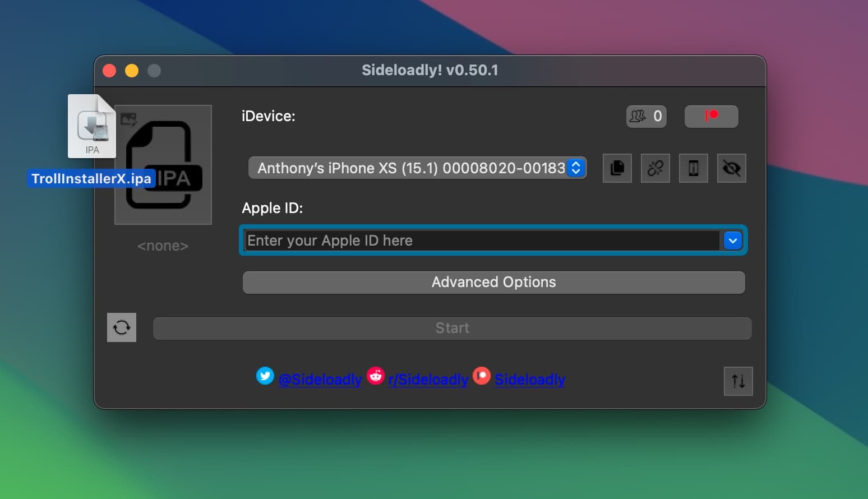Open device info with the iPhone icon
Image resolution: width=868 pixels, height=499 pixels.
click(693, 168)
